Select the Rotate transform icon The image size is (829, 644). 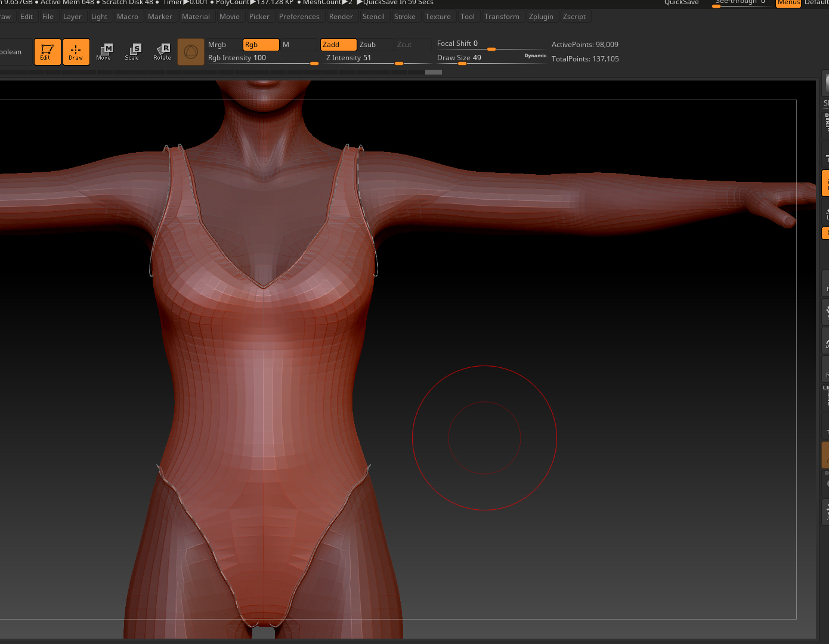[x=162, y=52]
